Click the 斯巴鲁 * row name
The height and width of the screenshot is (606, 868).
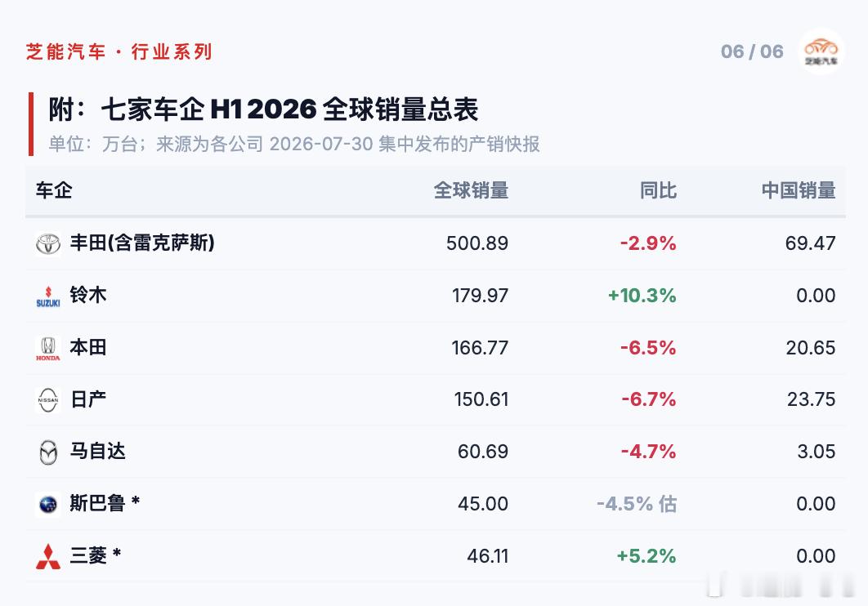coord(105,503)
